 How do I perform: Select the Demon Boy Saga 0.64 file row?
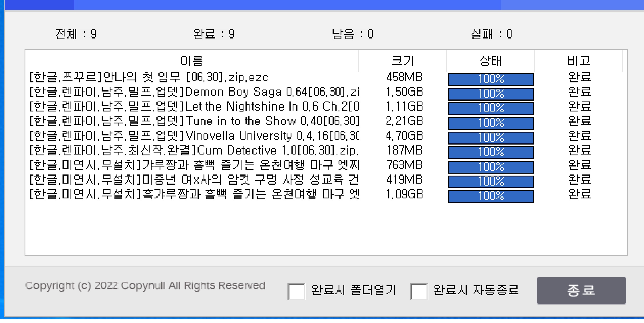pyautogui.click(x=194, y=92)
